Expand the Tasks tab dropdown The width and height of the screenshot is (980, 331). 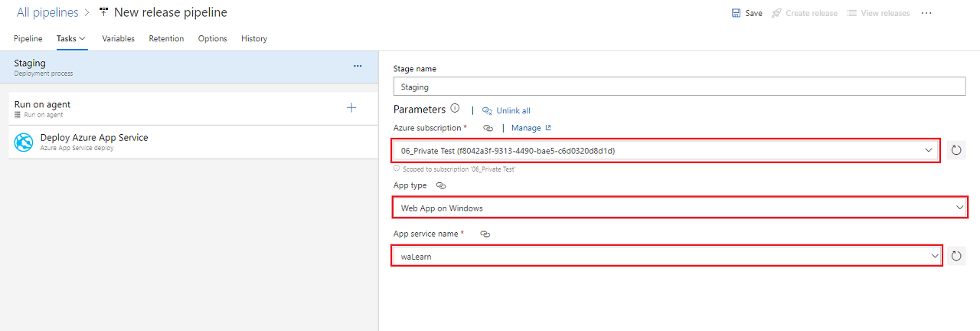tap(83, 38)
